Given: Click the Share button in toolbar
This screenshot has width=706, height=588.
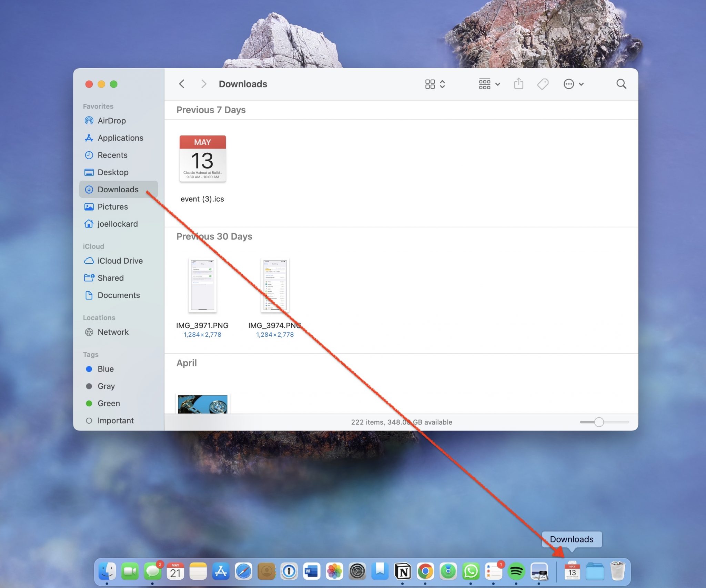Looking at the screenshot, I should click(519, 83).
